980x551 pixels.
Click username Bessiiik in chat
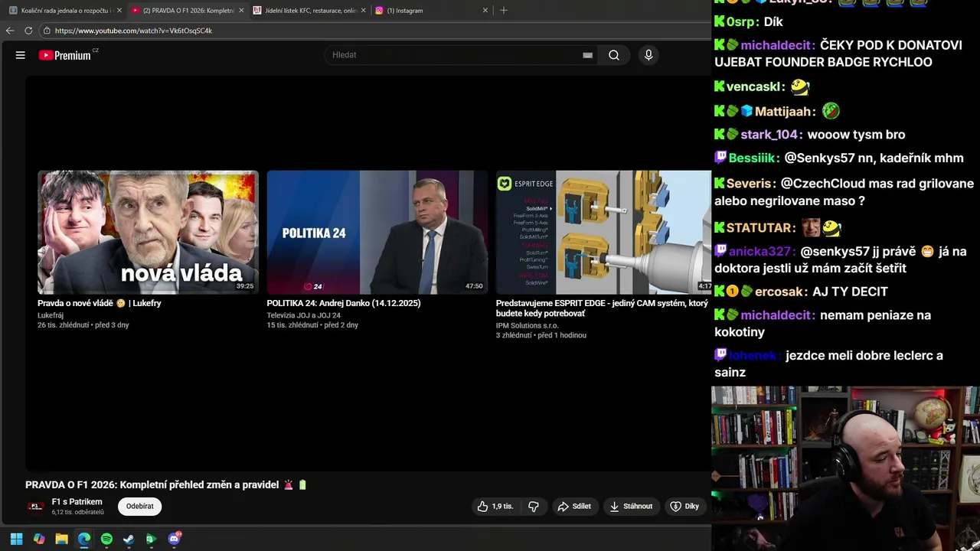pyautogui.click(x=753, y=158)
